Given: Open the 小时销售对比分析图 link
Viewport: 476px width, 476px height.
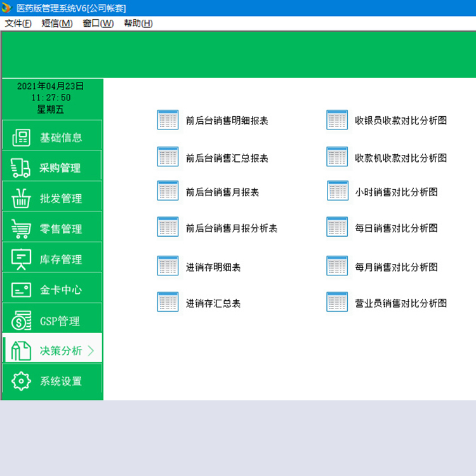Looking at the screenshot, I should 397,192.
